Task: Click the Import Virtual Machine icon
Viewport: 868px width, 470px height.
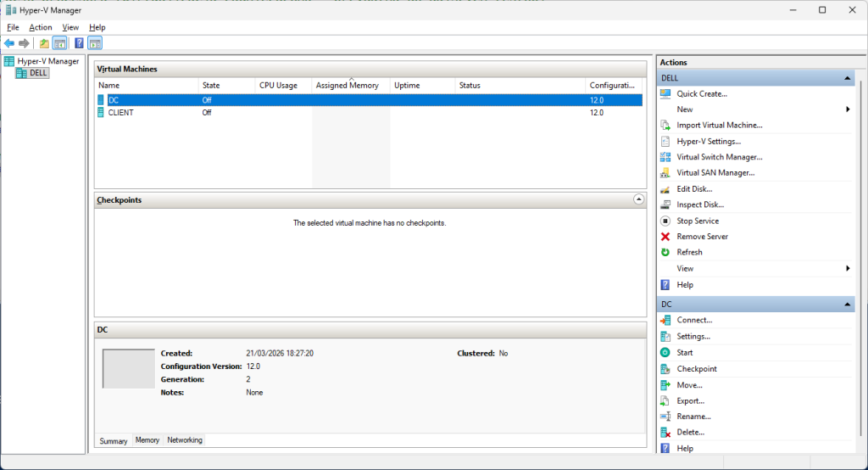Action: tap(665, 126)
